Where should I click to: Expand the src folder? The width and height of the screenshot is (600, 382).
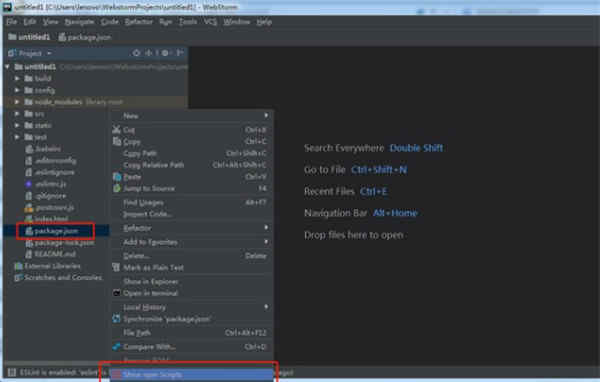pyautogui.click(x=17, y=114)
